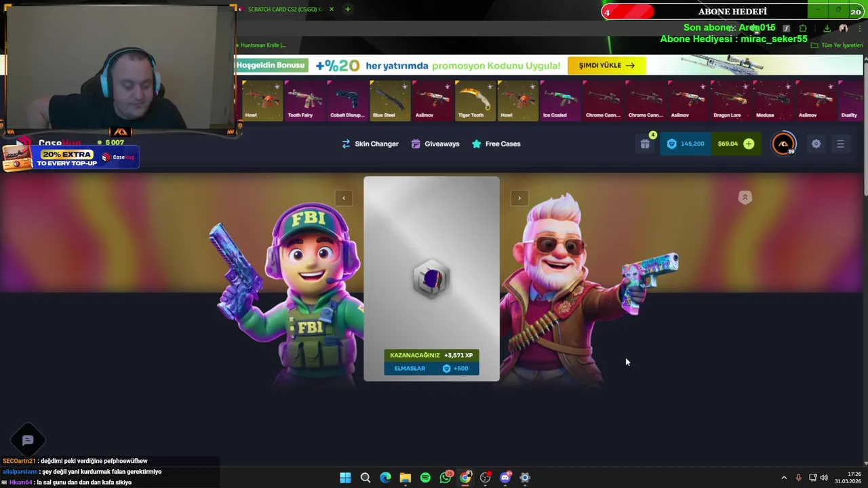The width and height of the screenshot is (868, 488).
Task: Show hidden system tray icons
Action: [x=784, y=478]
